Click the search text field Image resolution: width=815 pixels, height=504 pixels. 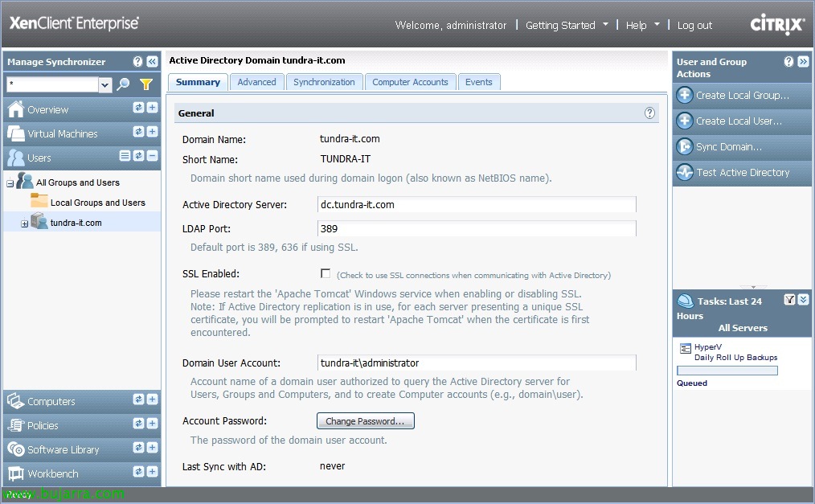[x=52, y=84]
